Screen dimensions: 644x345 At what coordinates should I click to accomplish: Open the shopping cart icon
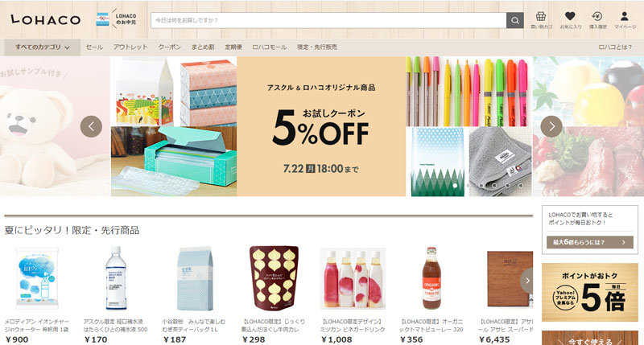tap(541, 20)
